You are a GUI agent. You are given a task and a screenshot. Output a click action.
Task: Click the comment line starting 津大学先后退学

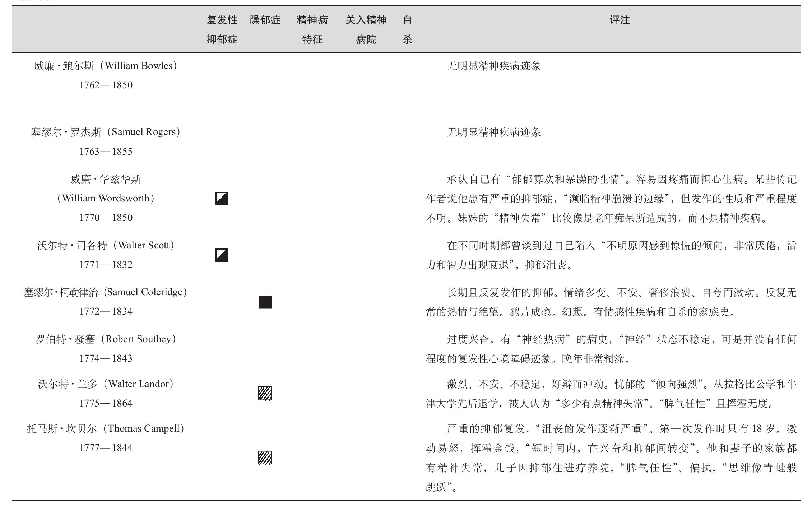[600, 404]
